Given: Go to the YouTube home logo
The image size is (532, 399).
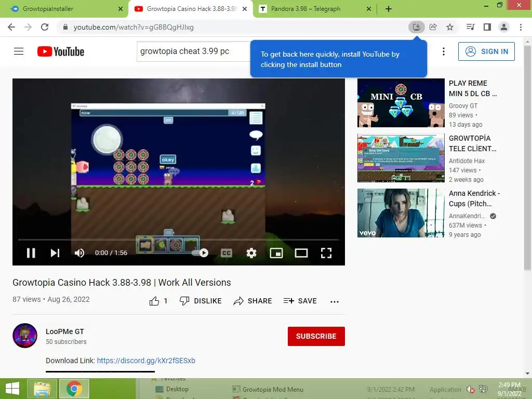Looking at the screenshot, I should click(61, 51).
